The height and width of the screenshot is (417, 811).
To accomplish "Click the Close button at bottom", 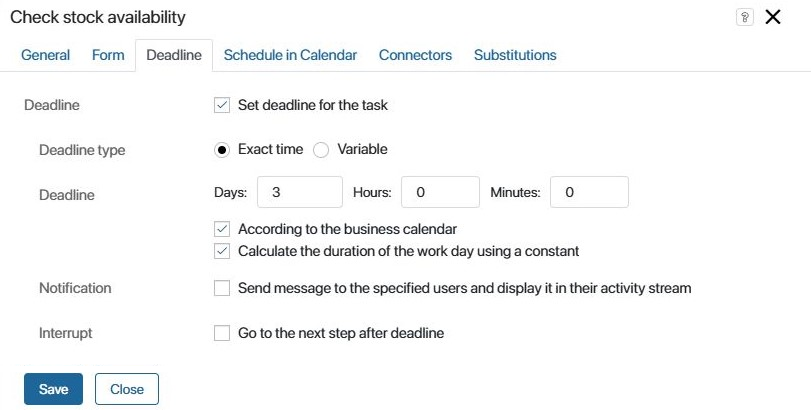I will pos(127,389).
